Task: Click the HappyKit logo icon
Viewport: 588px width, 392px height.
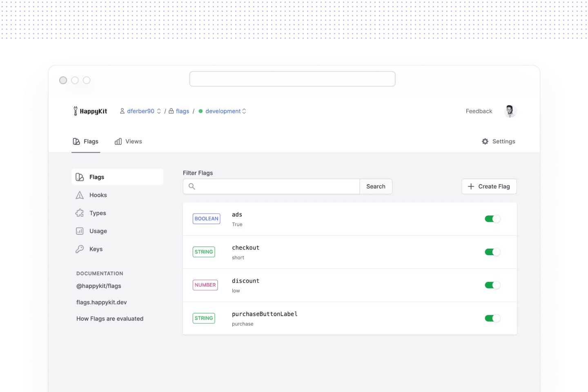Action: click(x=76, y=111)
